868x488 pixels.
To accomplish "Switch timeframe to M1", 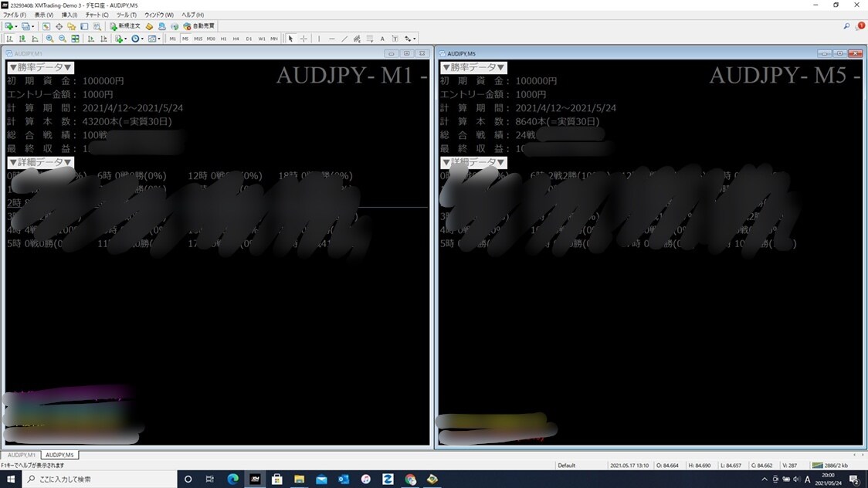I will [173, 39].
